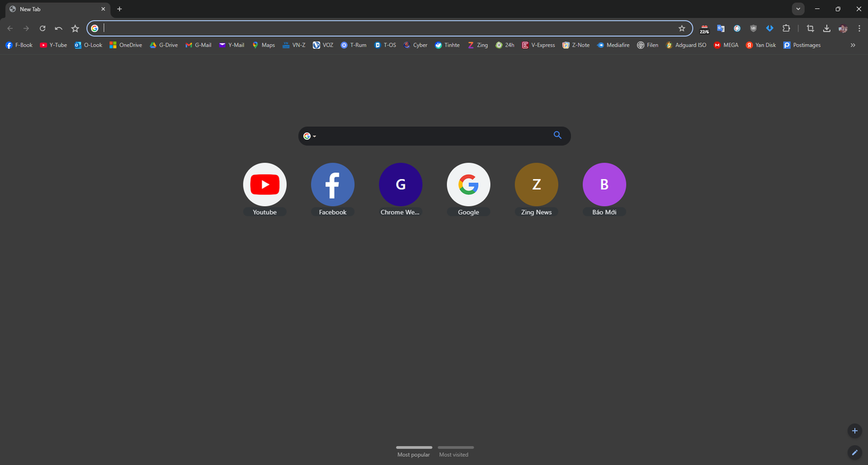Expand the hidden bookmarks overflow chevron
The width and height of the screenshot is (868, 465).
pos(852,45)
